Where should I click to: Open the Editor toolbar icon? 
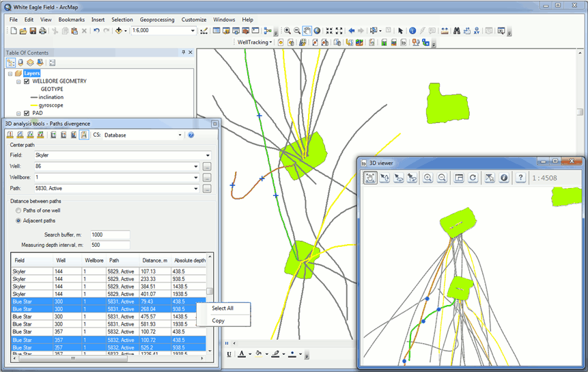coord(204,31)
